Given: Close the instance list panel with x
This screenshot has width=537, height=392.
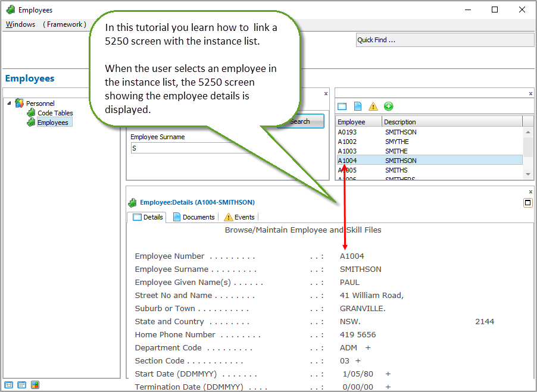Looking at the screenshot, I should tap(530, 94).
